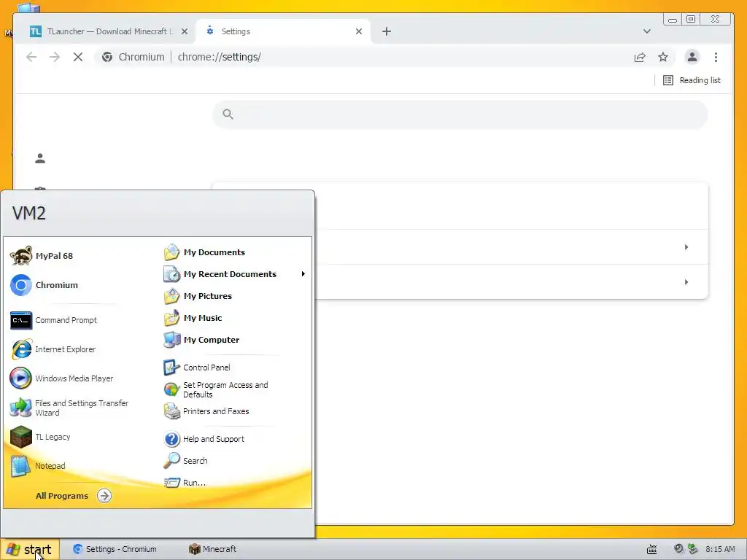Open My Documents folder

coord(204,252)
